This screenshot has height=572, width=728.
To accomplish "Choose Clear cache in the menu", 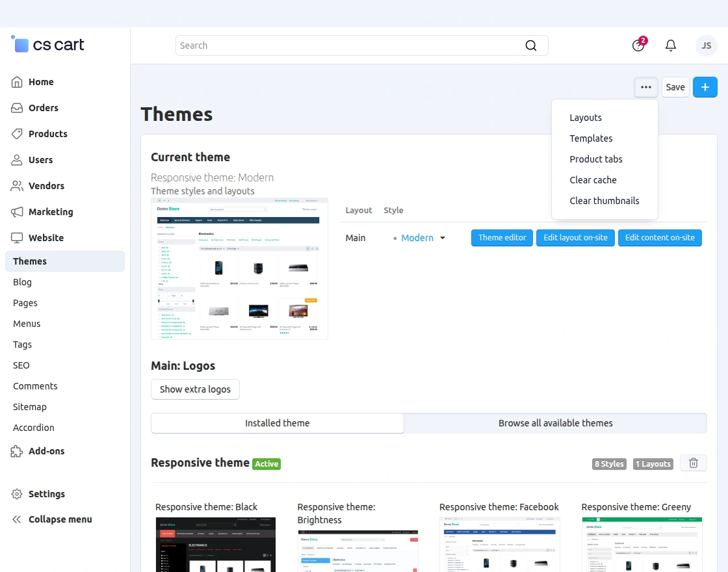I will click(593, 180).
